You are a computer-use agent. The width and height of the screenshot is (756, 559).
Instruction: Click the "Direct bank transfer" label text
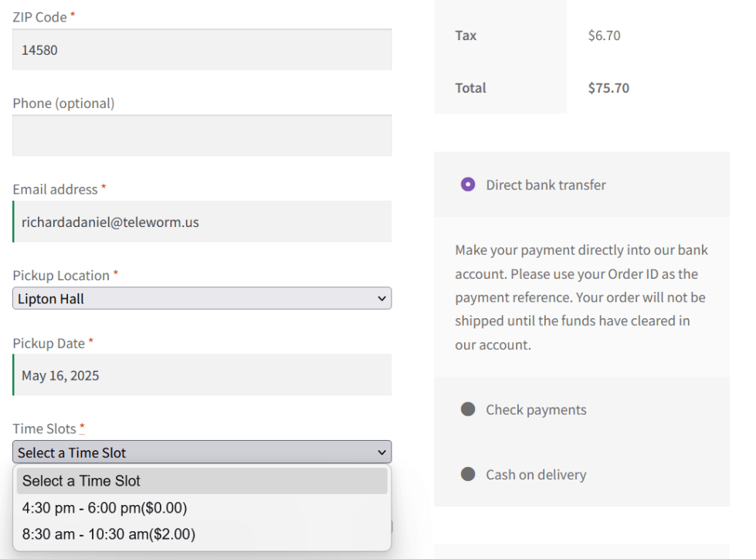point(546,185)
